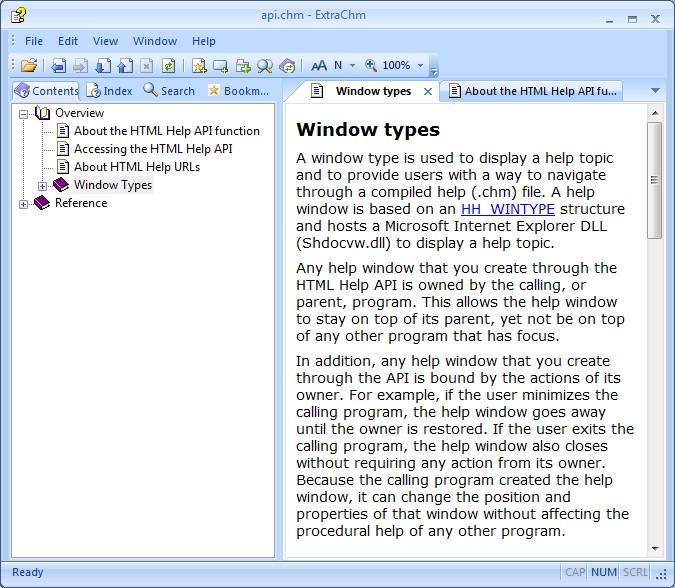The height and width of the screenshot is (588, 675).
Task: Close the Window types document tab
Action: click(x=429, y=91)
